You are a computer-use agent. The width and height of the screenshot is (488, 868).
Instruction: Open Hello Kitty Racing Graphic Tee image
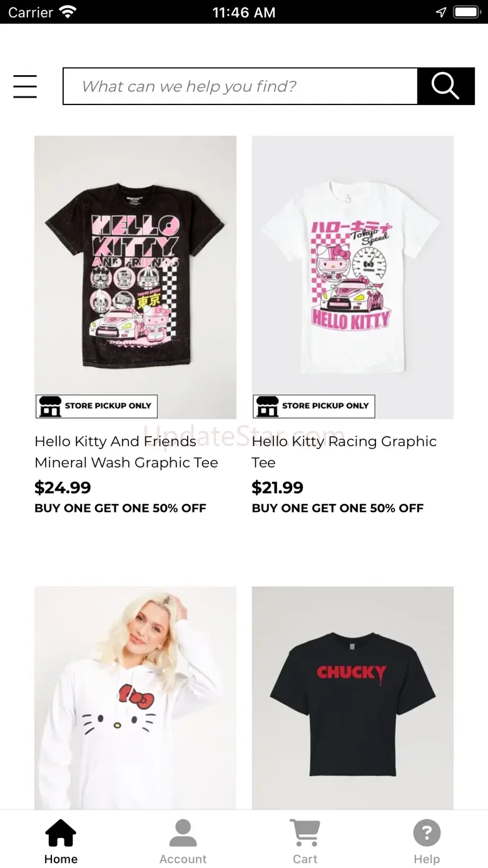pos(353,277)
